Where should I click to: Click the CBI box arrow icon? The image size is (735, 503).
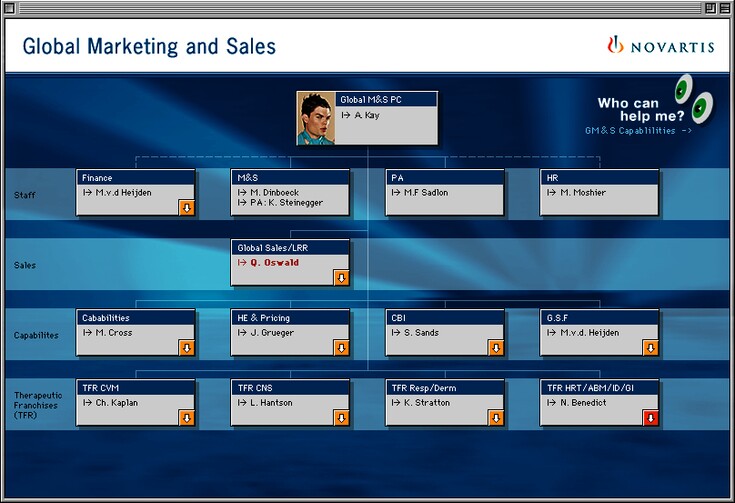[496, 347]
